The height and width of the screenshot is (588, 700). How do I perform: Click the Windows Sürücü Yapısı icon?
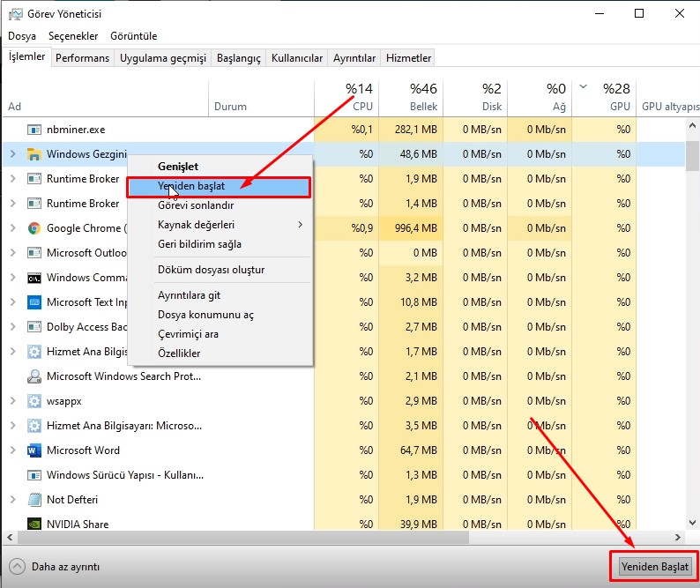(x=34, y=475)
